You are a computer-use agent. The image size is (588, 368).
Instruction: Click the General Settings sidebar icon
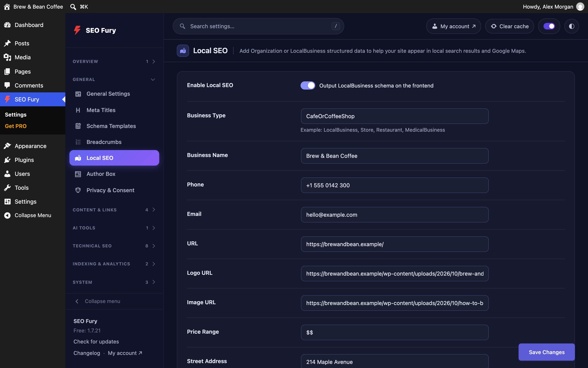point(78,94)
